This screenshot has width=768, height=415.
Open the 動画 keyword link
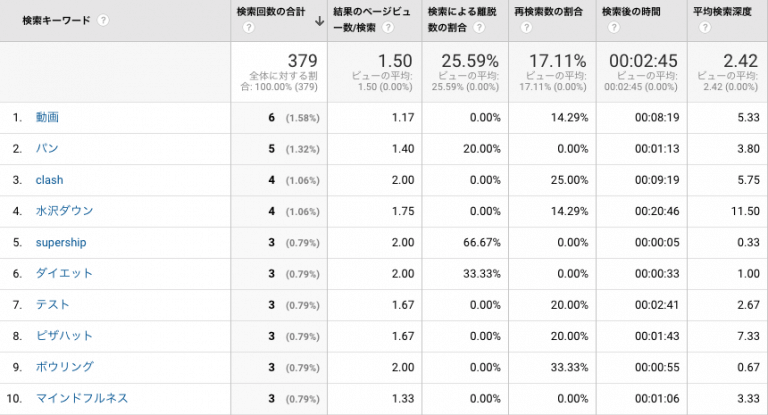(47, 118)
